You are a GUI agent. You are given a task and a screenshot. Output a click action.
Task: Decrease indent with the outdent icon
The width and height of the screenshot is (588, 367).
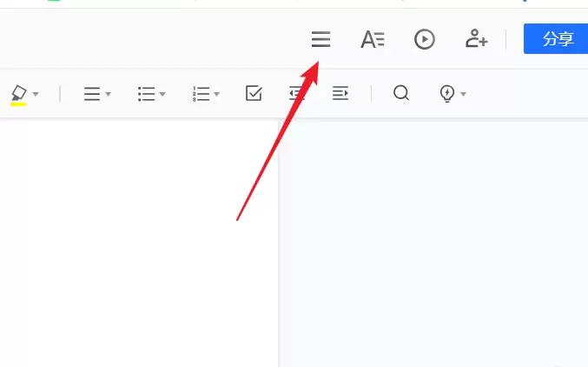[x=297, y=93]
